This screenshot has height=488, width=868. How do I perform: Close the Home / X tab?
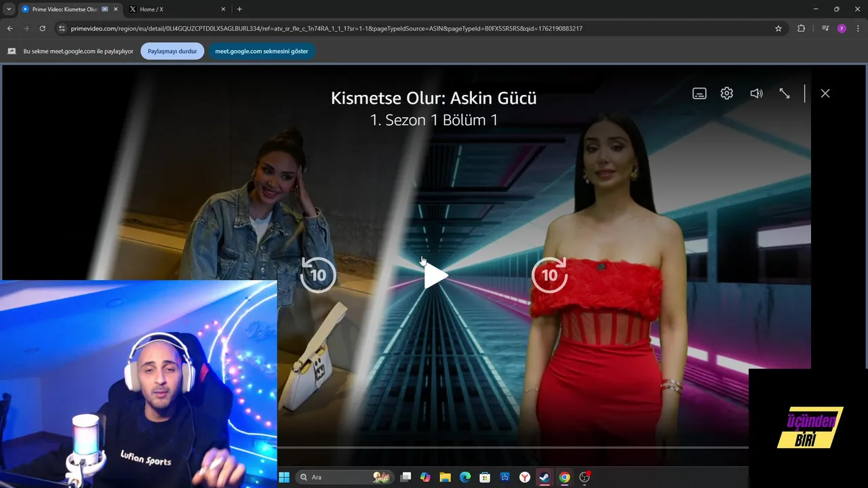(x=223, y=9)
